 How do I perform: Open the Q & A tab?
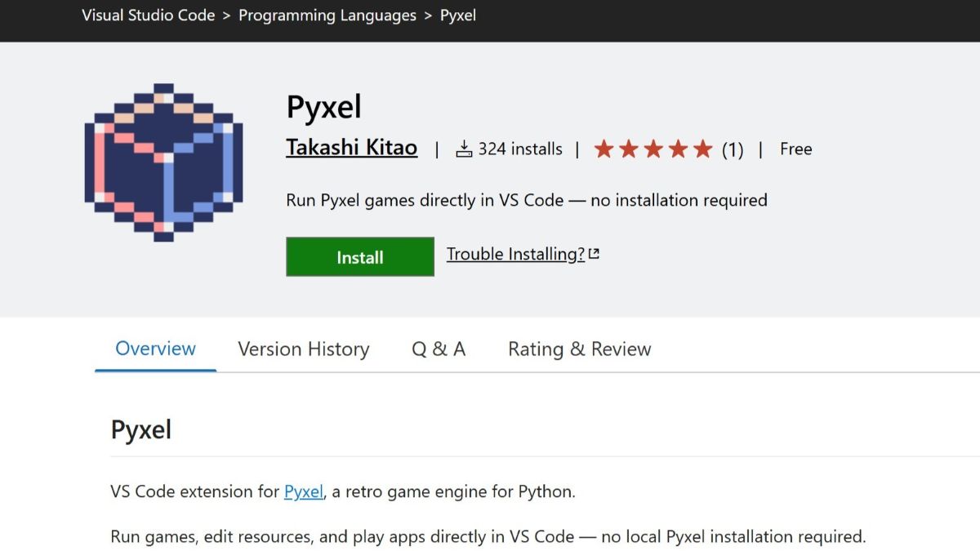pyautogui.click(x=439, y=349)
